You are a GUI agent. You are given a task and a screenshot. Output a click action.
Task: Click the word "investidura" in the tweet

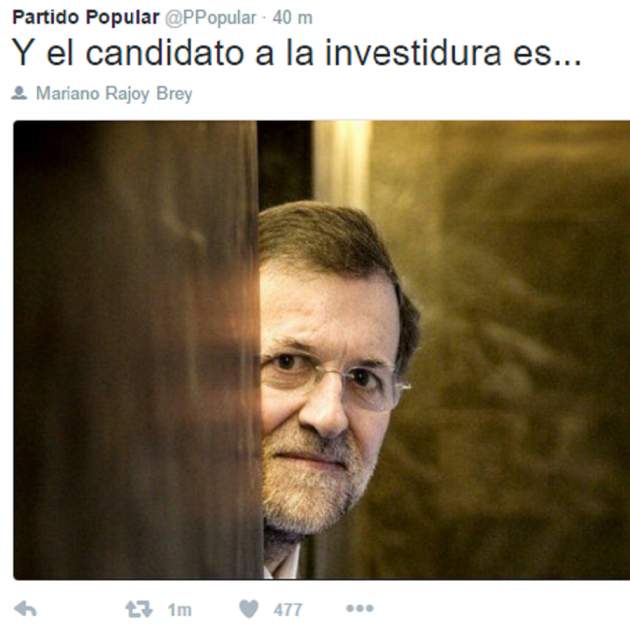click(x=413, y=52)
